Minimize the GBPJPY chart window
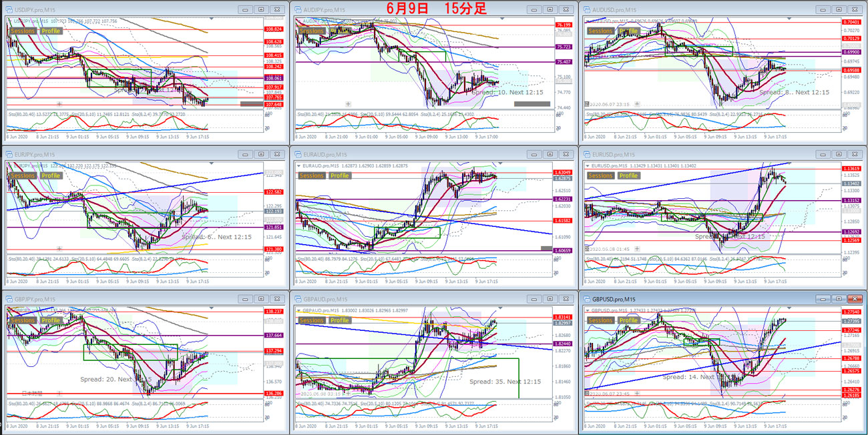 click(245, 299)
